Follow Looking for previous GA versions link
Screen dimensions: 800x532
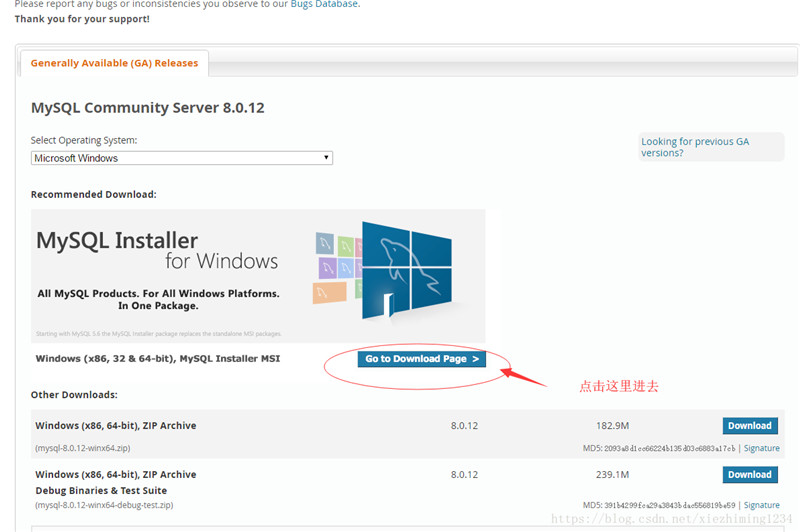pyautogui.click(x=694, y=147)
